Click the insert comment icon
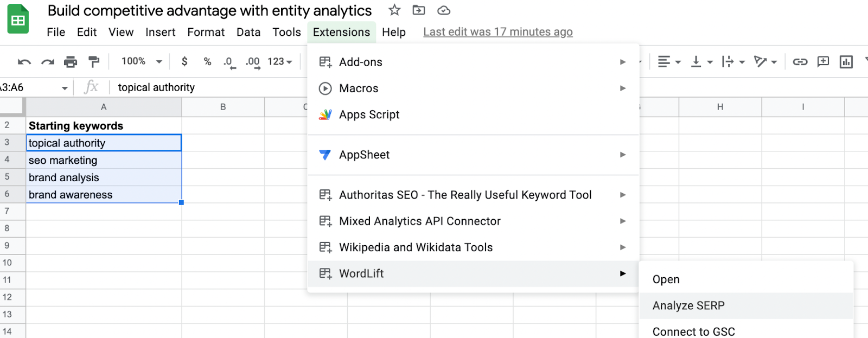This screenshot has width=868, height=338. pyautogui.click(x=823, y=62)
